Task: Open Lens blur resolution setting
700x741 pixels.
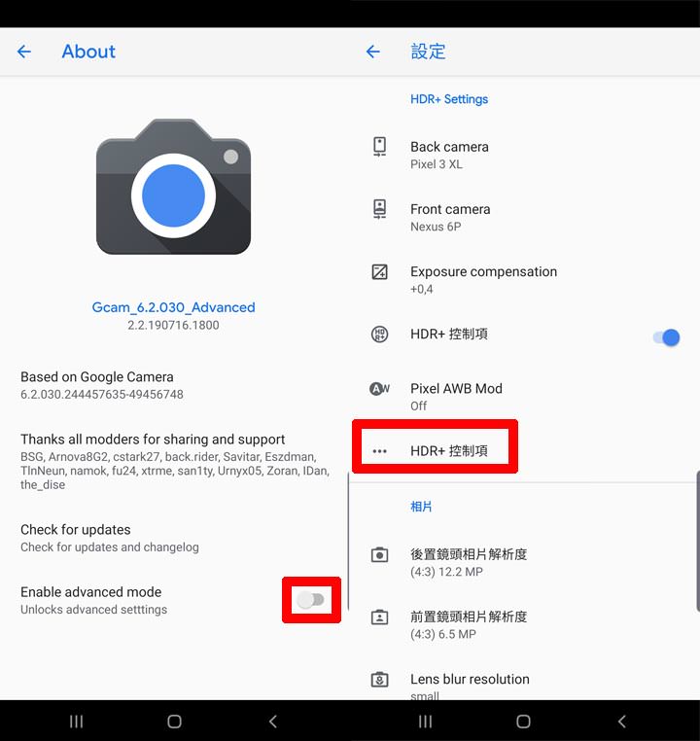Action: [525, 681]
